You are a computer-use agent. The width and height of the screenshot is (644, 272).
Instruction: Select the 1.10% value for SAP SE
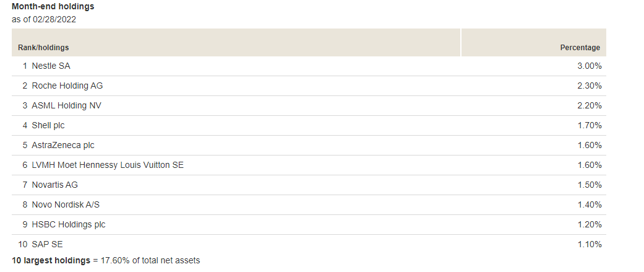(589, 245)
